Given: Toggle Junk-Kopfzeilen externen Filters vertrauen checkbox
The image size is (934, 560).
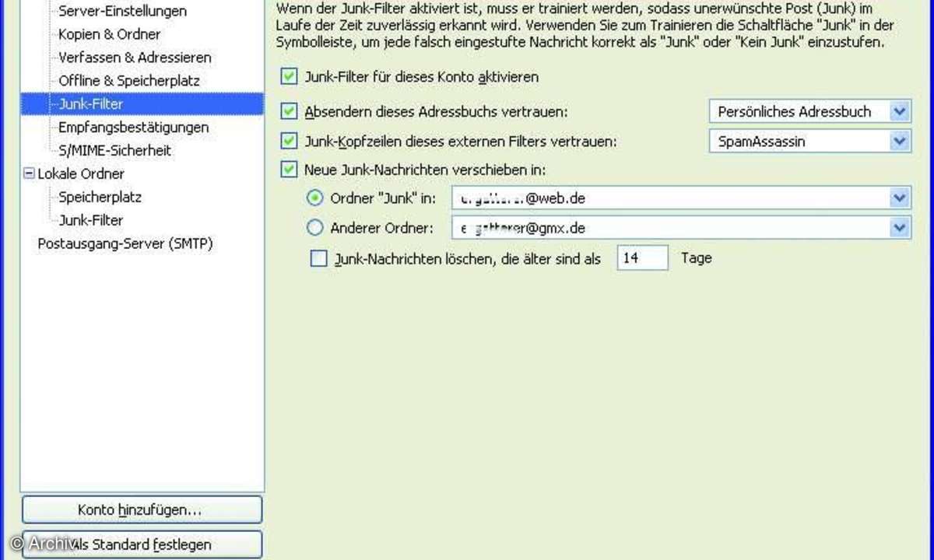Looking at the screenshot, I should pyautogui.click(x=290, y=141).
